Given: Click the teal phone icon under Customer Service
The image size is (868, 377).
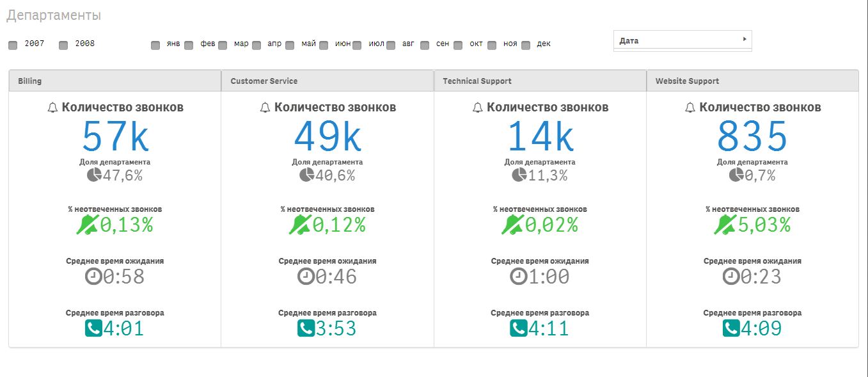Looking at the screenshot, I should (x=306, y=328).
